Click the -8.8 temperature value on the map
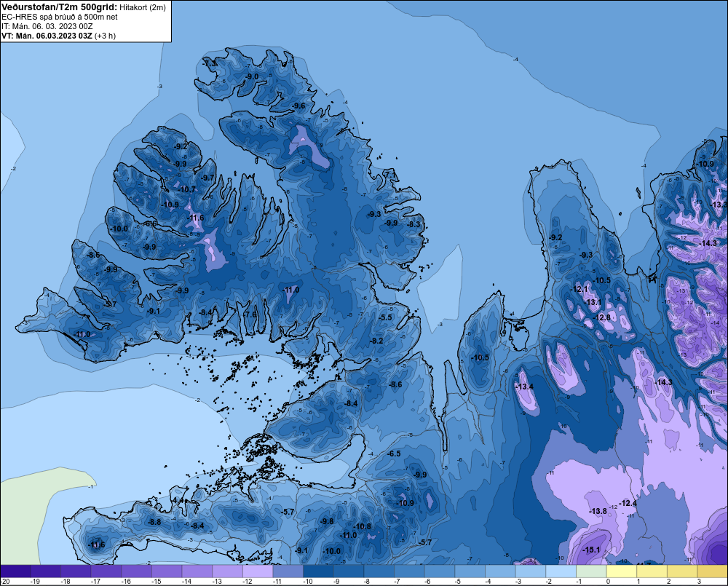The height and width of the screenshot is (586, 728). tap(154, 523)
